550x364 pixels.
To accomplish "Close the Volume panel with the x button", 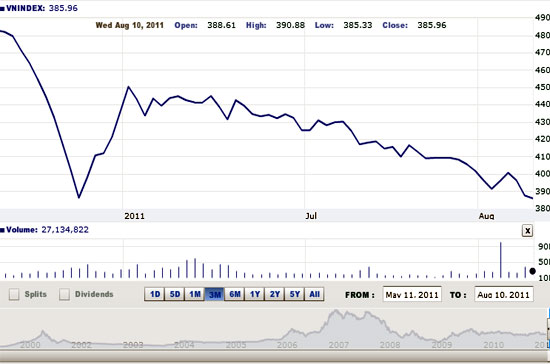I will [x=527, y=230].
